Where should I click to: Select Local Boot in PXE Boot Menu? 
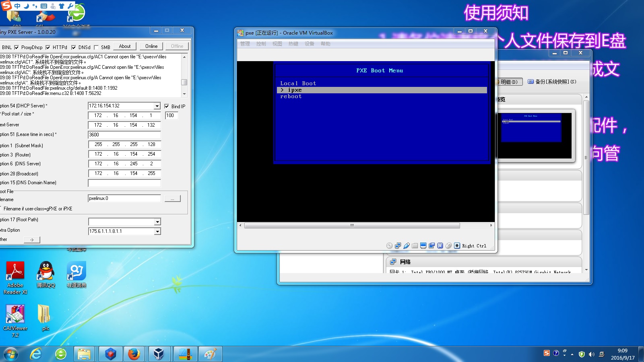298,83
